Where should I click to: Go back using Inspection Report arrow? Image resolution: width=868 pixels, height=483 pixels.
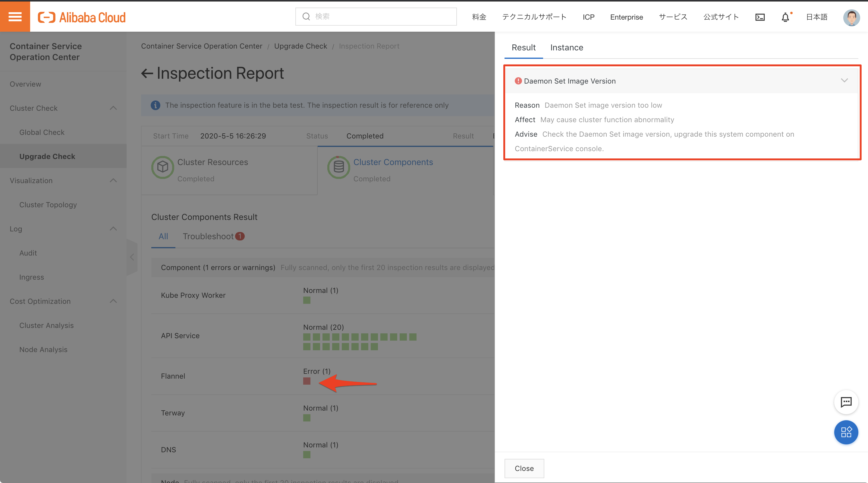(x=147, y=73)
